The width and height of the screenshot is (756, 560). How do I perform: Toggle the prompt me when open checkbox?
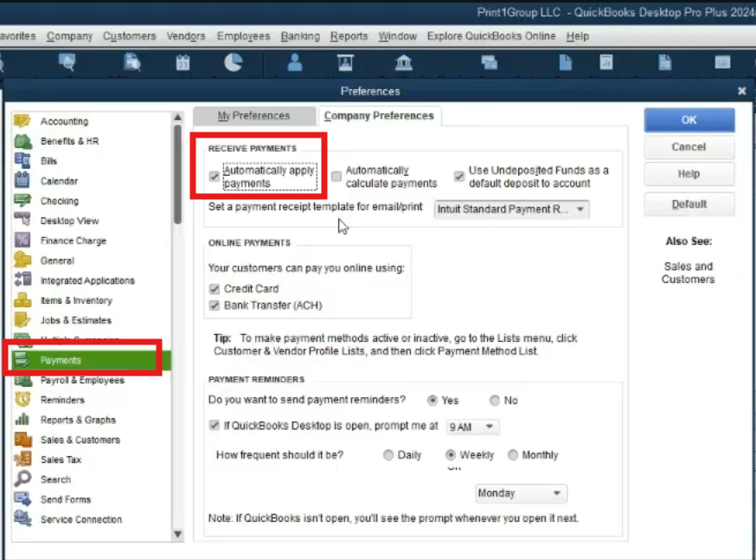click(214, 425)
